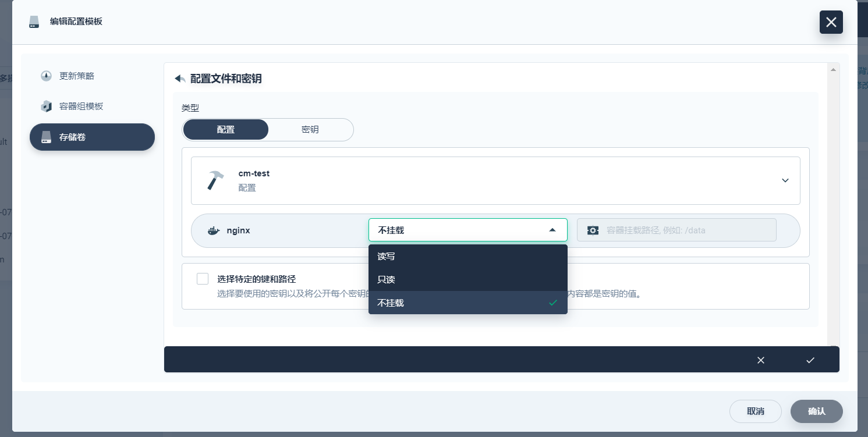Expand the cm-test config selector chevron
Image resolution: width=868 pixels, height=437 pixels.
785,180
